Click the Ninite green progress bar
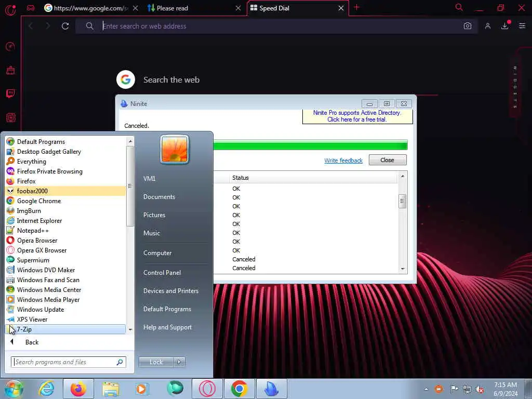The width and height of the screenshot is (532, 399). 310,145
